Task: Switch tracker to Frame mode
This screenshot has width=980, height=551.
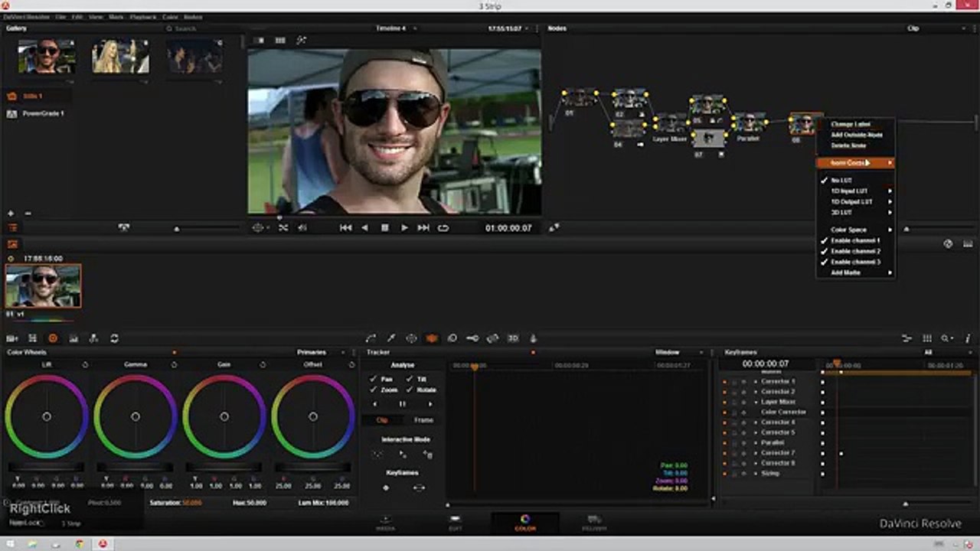Action: coord(423,420)
